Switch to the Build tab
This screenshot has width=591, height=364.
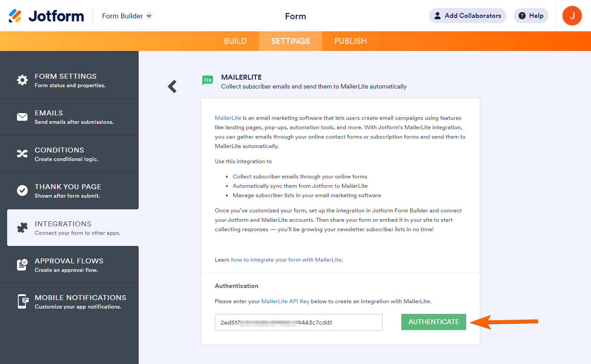click(x=235, y=41)
